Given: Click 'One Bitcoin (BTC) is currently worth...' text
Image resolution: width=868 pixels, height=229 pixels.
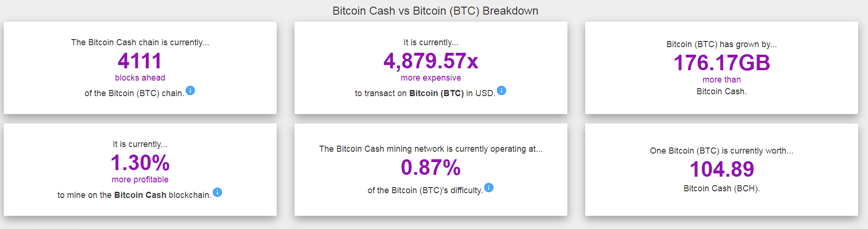Looking at the screenshot, I should click(x=722, y=151).
